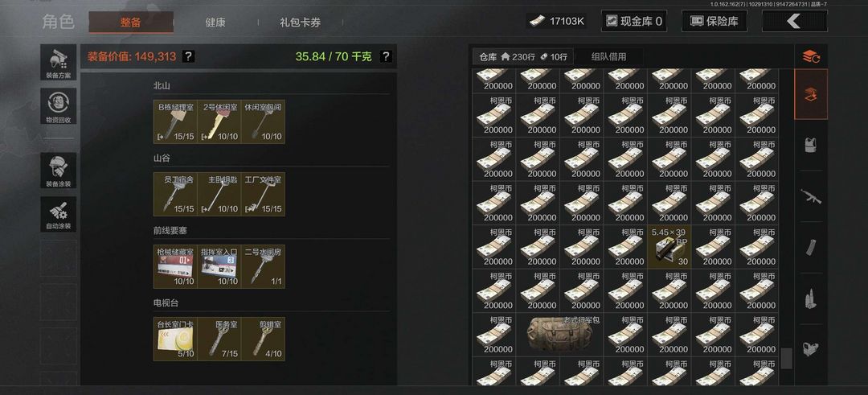Filter warehouse by rifle weapon icon
This screenshot has width=868, height=395.
pos(811,196)
